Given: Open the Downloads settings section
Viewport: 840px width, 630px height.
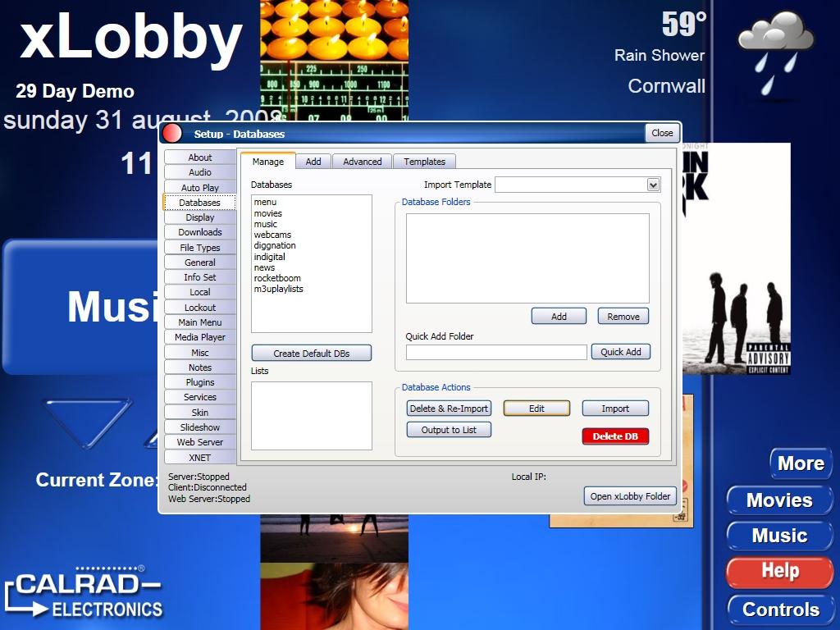Looking at the screenshot, I should click(200, 232).
